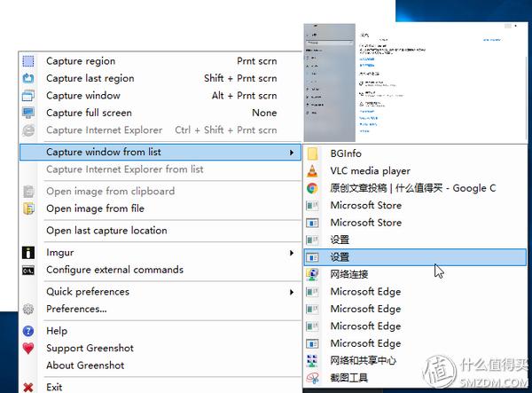
Task: Click the Capture last region icon
Action: tap(28, 78)
